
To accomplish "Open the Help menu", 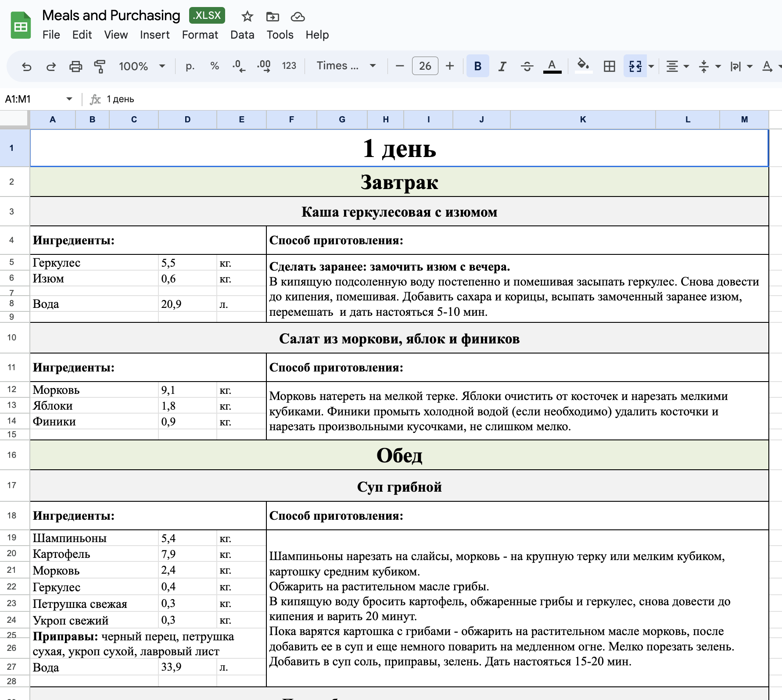I will 317,35.
